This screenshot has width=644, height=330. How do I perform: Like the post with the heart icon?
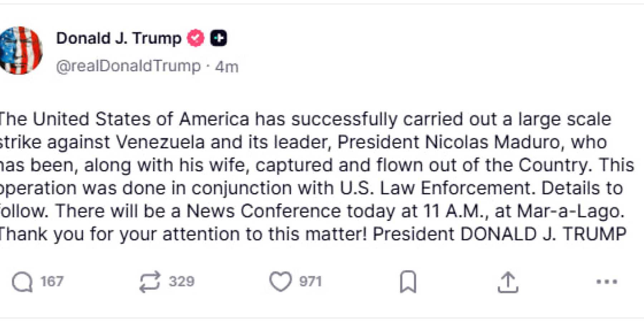[280, 281]
